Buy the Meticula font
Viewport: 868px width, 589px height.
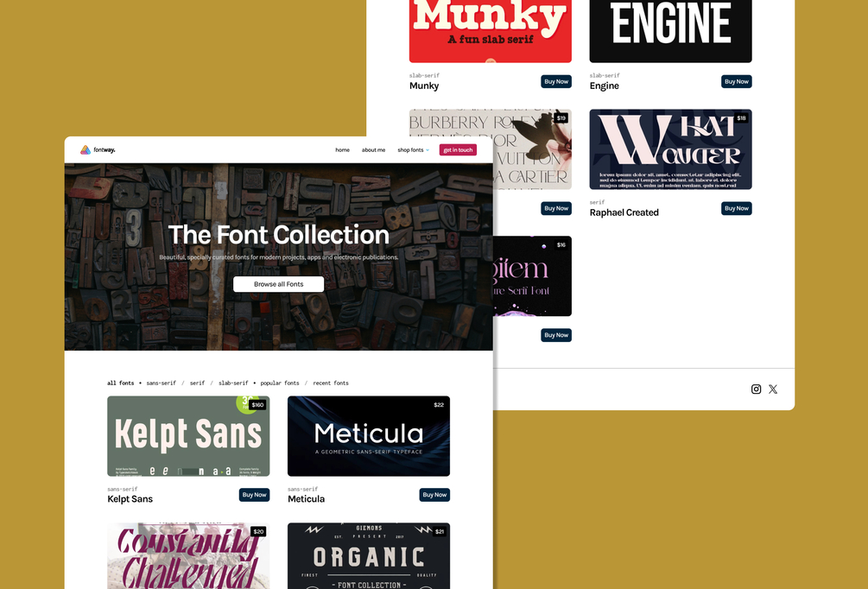434,495
